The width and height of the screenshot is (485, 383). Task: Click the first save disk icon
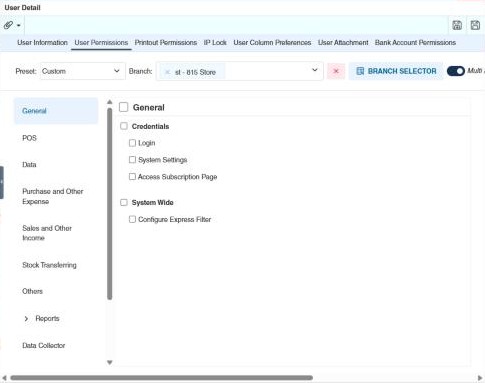(457, 25)
